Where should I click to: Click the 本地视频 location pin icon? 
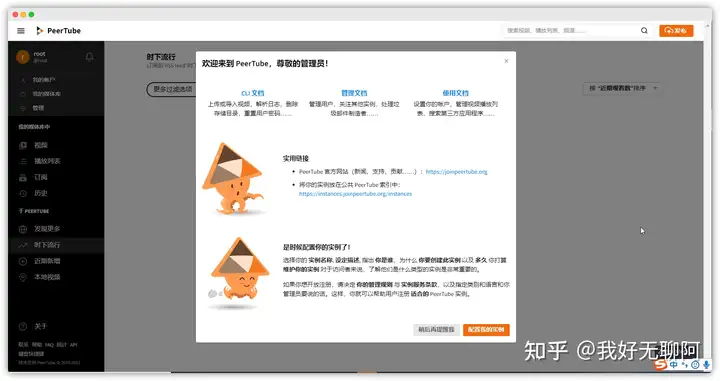click(22, 277)
